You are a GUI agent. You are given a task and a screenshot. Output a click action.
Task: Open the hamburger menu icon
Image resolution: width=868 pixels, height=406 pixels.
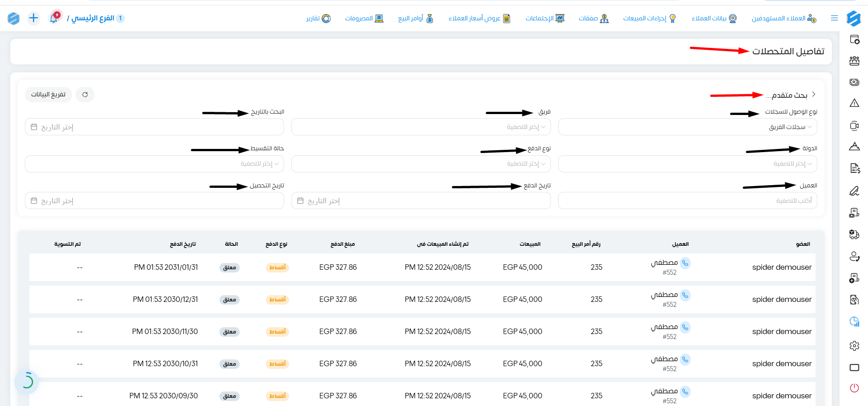tap(834, 18)
